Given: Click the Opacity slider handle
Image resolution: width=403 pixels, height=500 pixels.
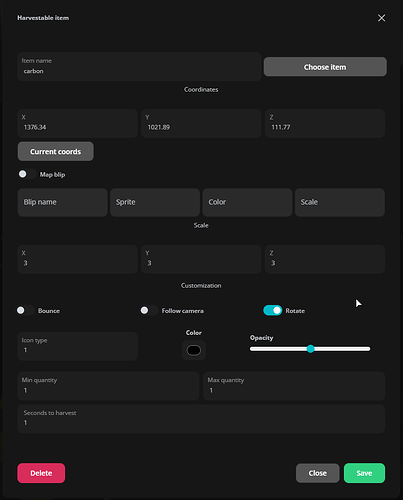Looking at the screenshot, I should (310, 349).
